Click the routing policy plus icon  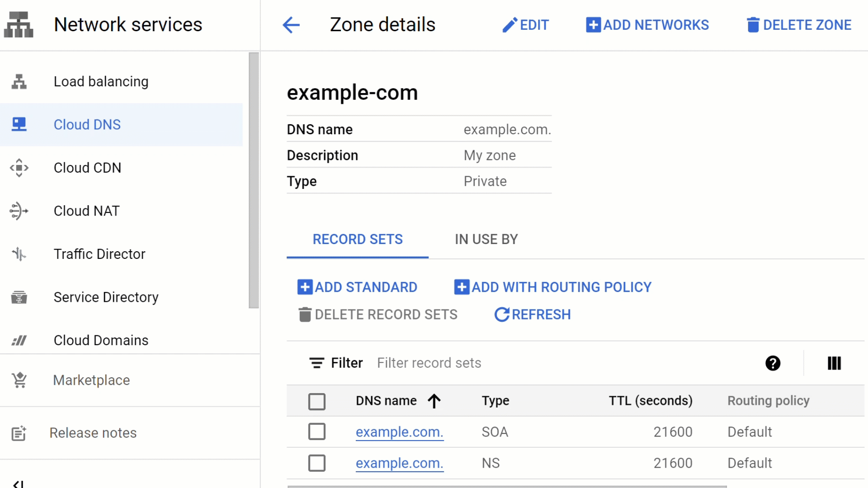[462, 287]
